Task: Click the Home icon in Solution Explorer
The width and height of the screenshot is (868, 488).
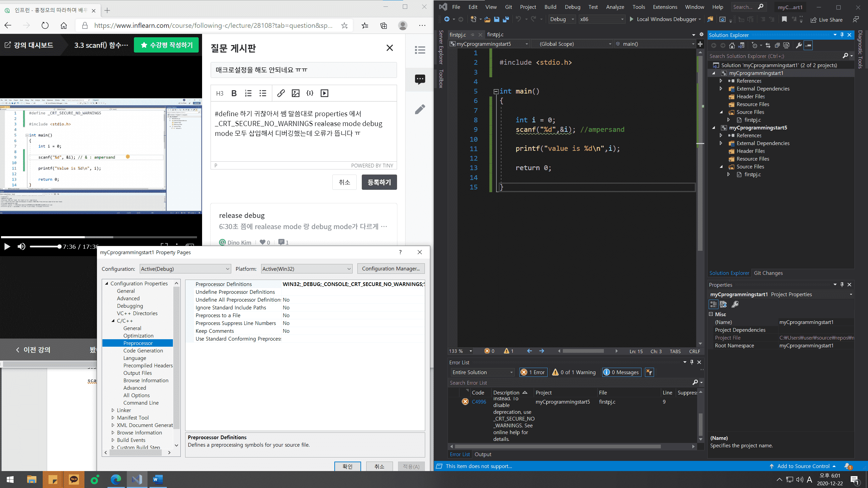Action: click(732, 45)
